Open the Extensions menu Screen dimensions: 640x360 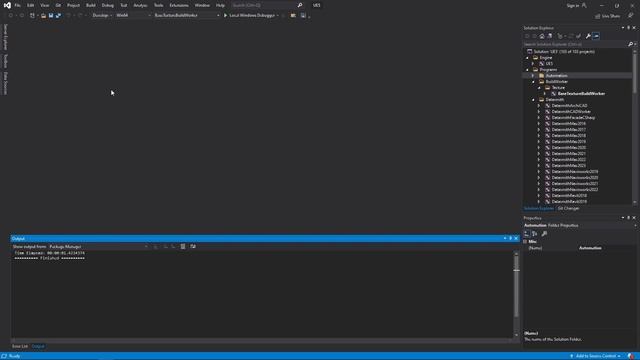click(179, 5)
